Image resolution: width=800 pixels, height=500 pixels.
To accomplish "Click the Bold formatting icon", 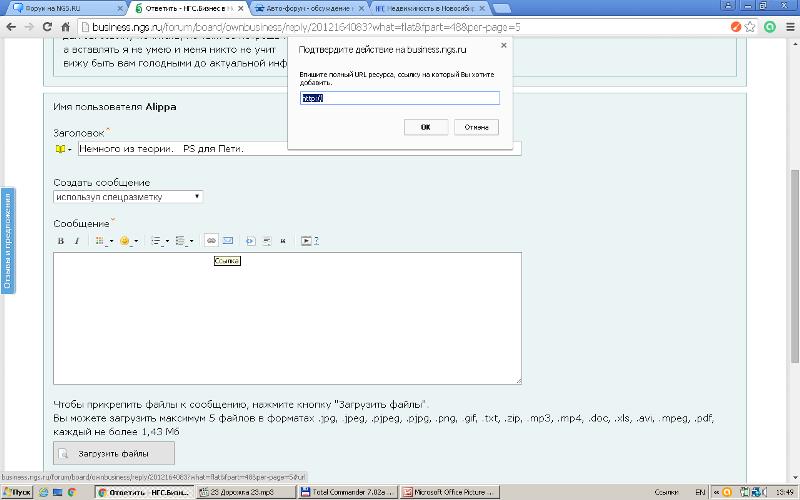I will [x=61, y=241].
